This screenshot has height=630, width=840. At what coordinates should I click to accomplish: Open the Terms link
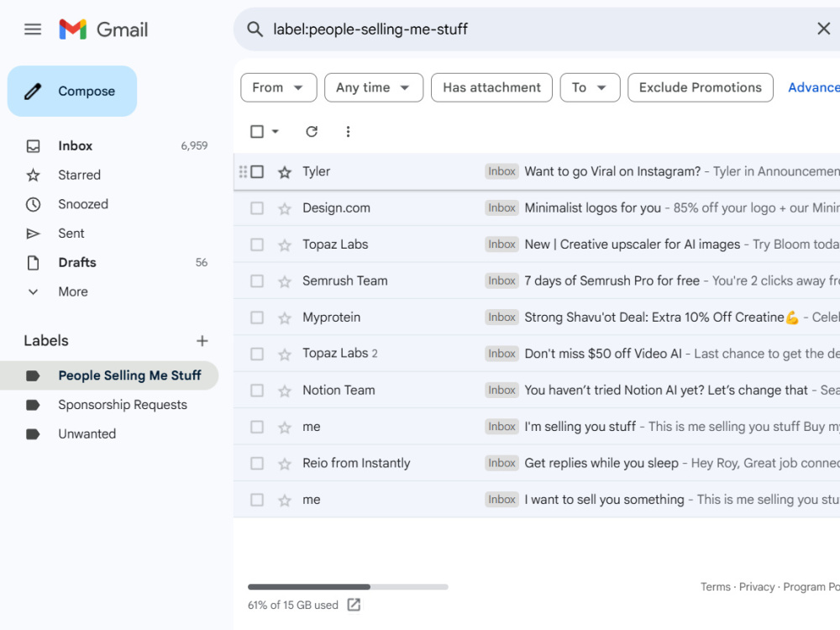715,586
